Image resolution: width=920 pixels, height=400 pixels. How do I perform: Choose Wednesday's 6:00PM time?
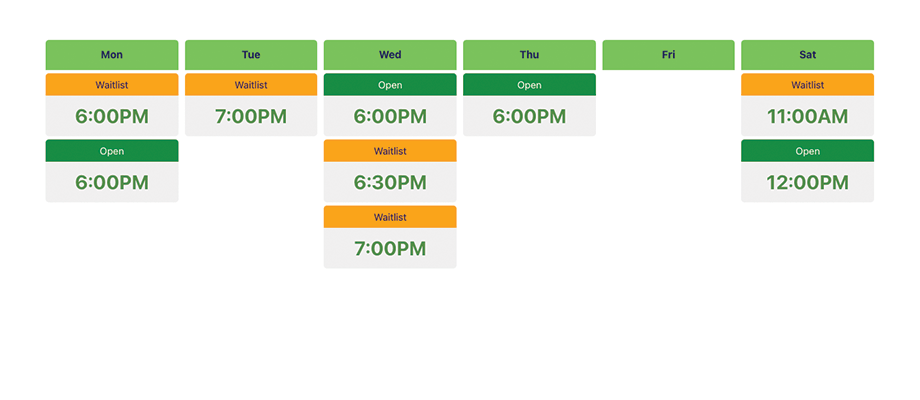(x=390, y=116)
